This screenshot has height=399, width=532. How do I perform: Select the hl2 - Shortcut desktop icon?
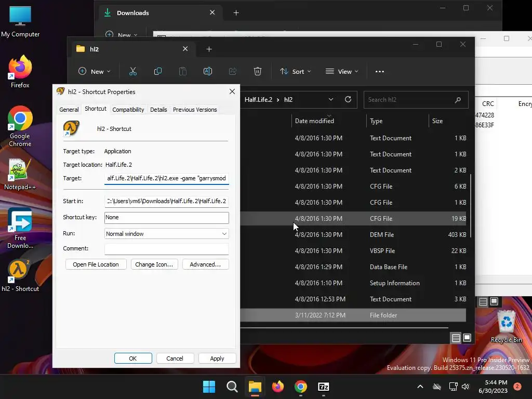point(20,276)
